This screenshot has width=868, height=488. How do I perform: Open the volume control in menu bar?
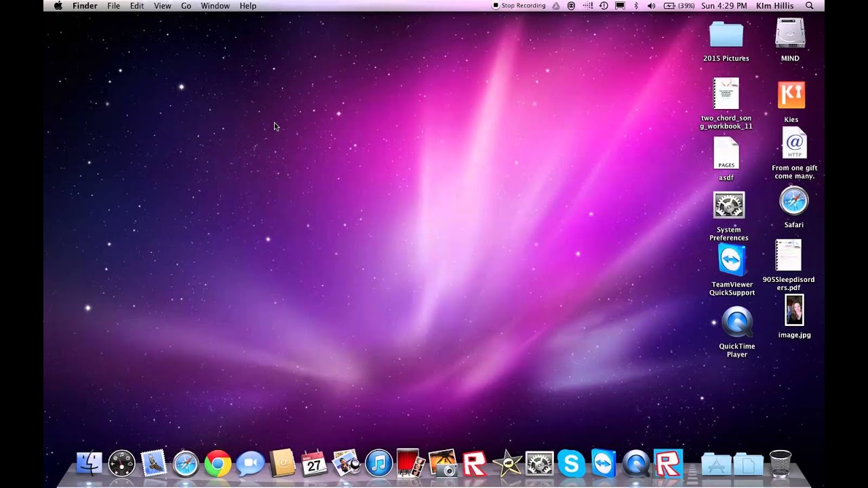tap(651, 5)
